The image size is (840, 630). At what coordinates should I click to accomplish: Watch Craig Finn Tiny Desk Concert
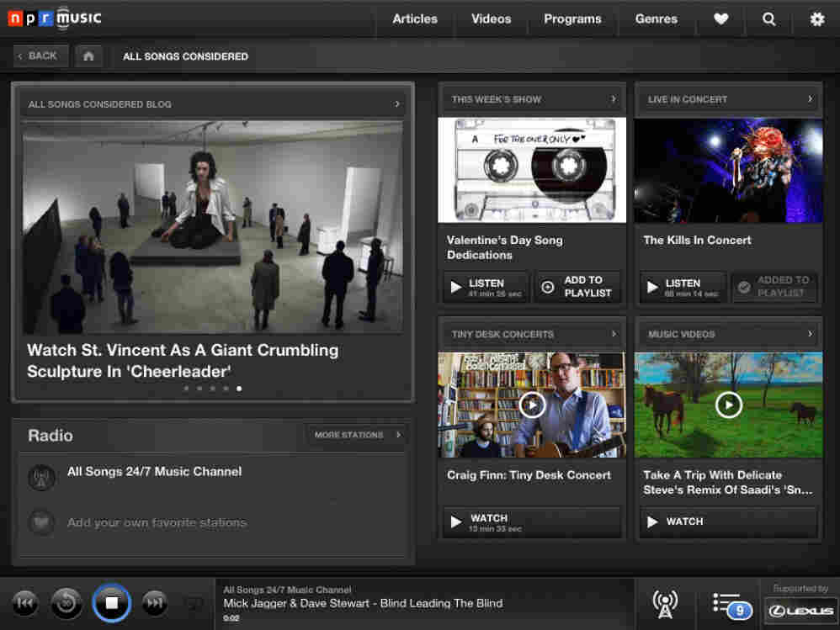click(x=531, y=521)
